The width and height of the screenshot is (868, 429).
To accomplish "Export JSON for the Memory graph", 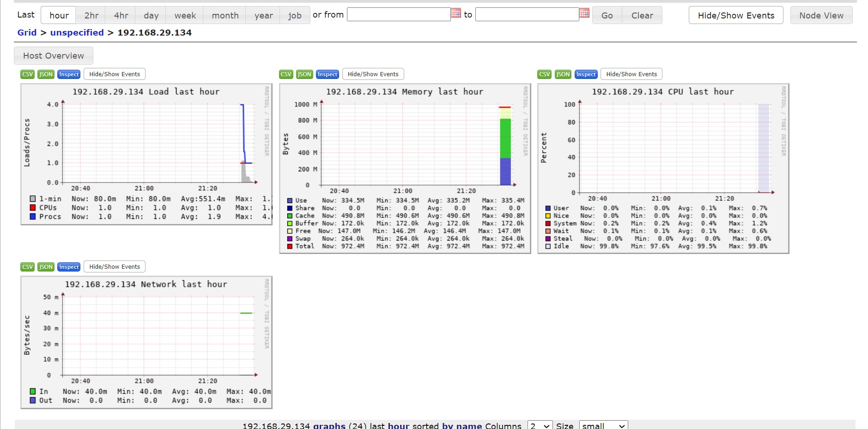I will click(x=304, y=74).
